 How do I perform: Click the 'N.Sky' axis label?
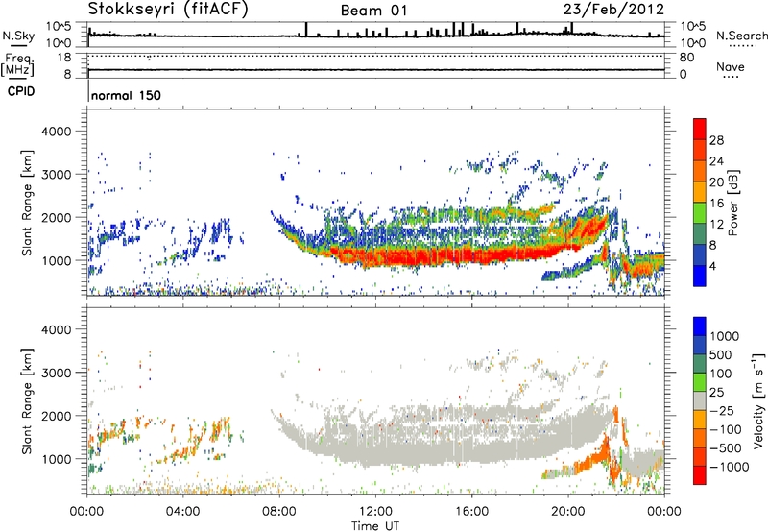point(18,36)
